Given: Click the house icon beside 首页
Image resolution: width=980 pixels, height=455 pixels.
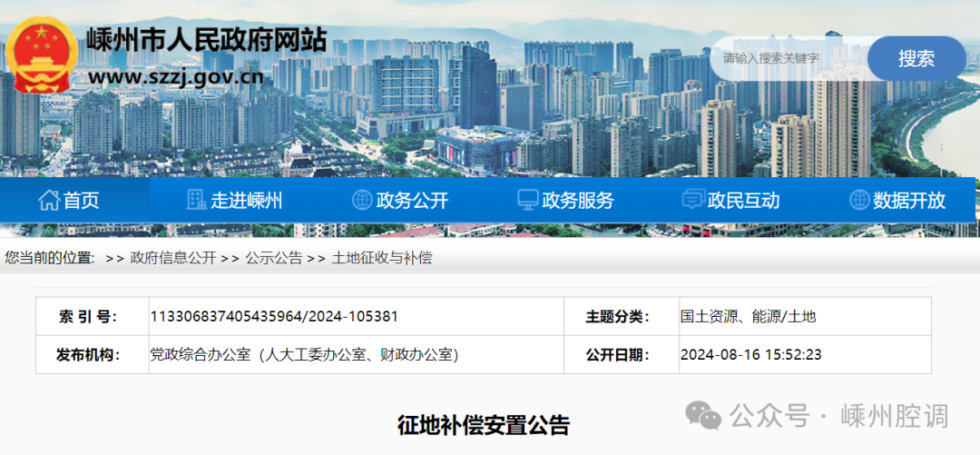Looking at the screenshot, I should [x=49, y=201].
